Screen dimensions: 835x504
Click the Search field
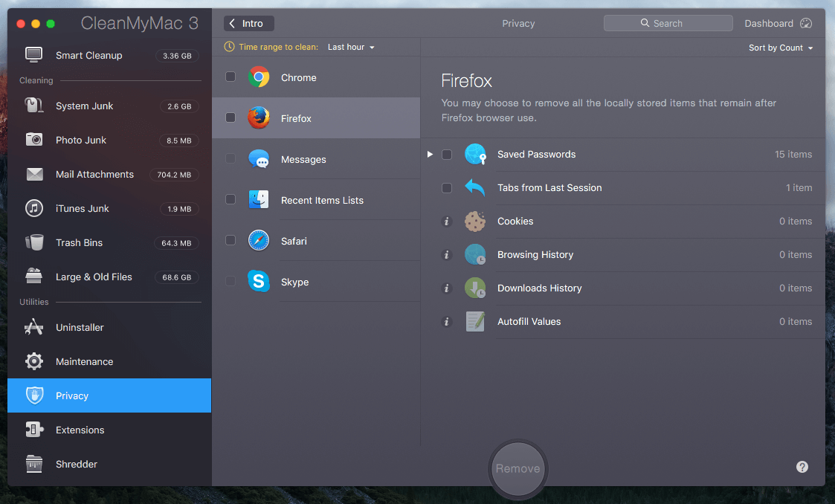[x=668, y=23]
